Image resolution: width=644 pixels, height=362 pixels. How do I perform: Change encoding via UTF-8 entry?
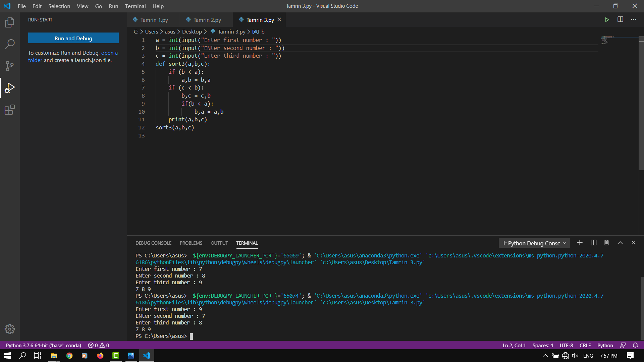coord(566,345)
